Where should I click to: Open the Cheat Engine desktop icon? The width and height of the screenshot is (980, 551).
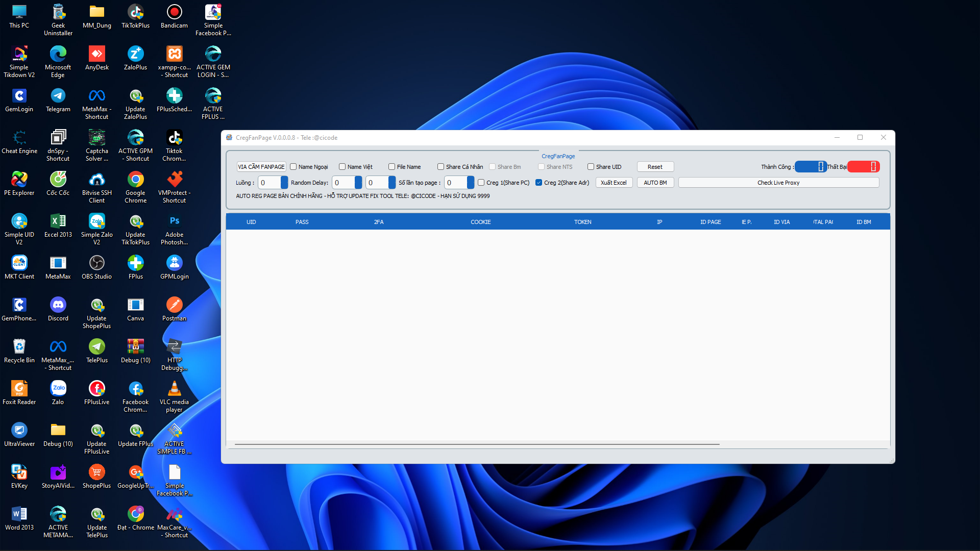[19, 142]
